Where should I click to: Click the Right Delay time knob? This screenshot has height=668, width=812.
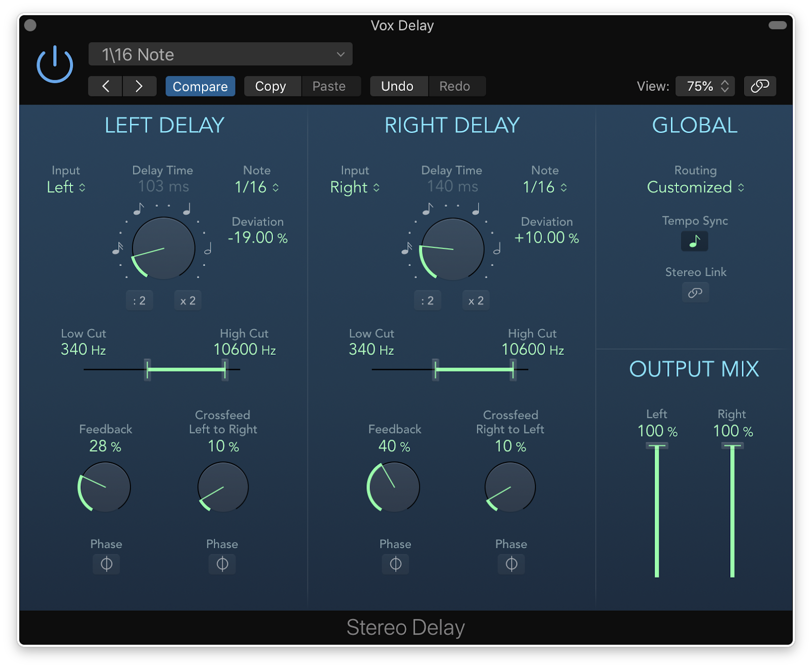pos(452,249)
